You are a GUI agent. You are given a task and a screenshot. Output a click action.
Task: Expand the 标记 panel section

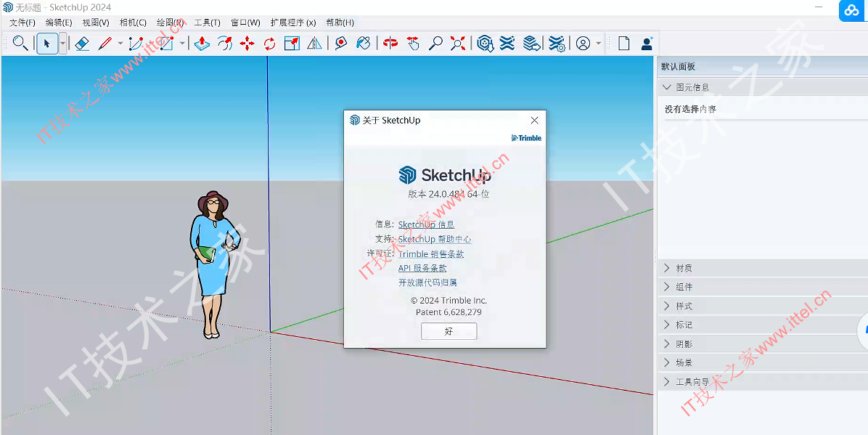tap(763, 325)
